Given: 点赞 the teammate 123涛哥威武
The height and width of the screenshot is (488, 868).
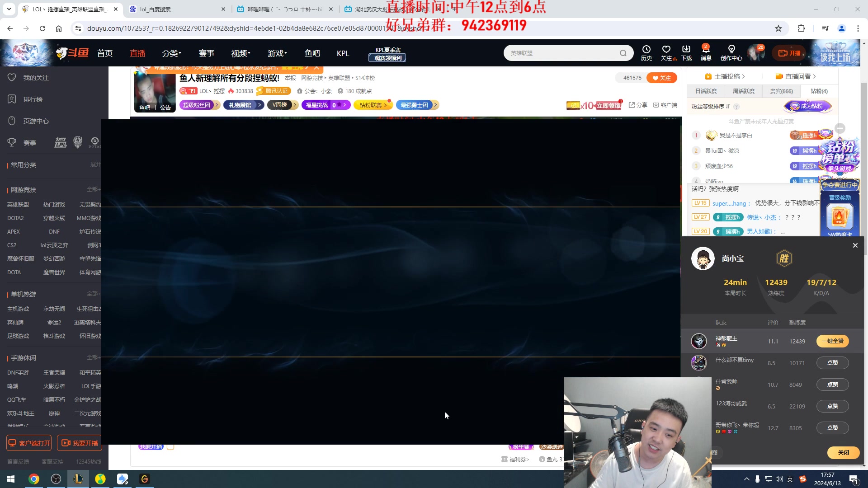Looking at the screenshot, I should coord(832,406).
